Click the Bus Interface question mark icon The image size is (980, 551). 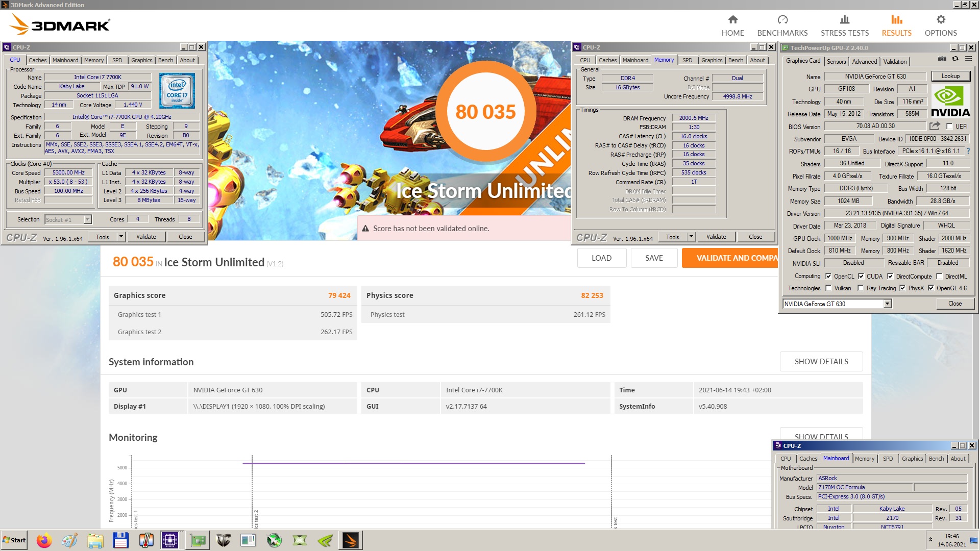click(968, 151)
